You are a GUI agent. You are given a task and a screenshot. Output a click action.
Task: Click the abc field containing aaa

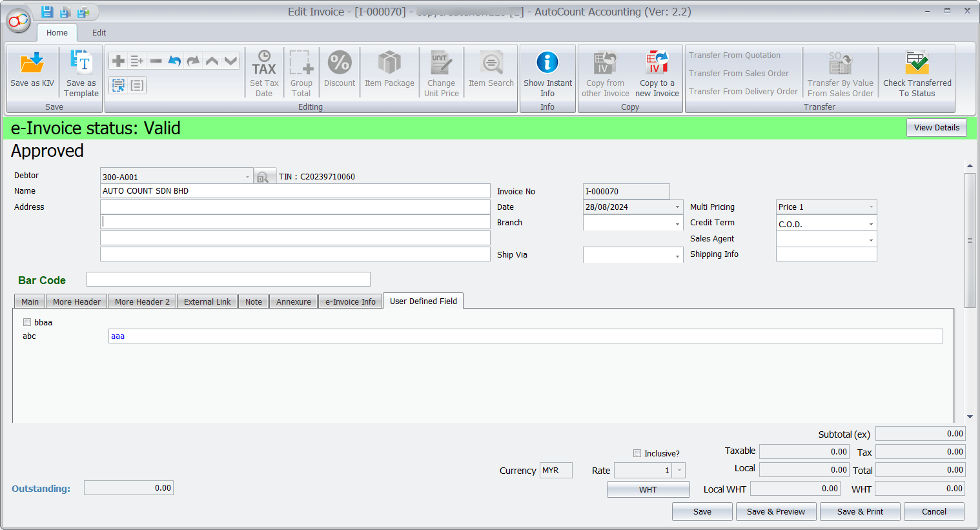[x=526, y=336]
